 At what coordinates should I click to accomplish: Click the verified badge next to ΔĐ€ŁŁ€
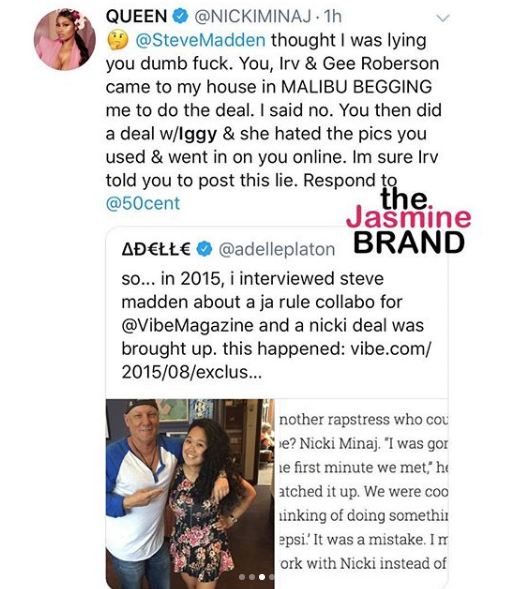click(x=205, y=249)
